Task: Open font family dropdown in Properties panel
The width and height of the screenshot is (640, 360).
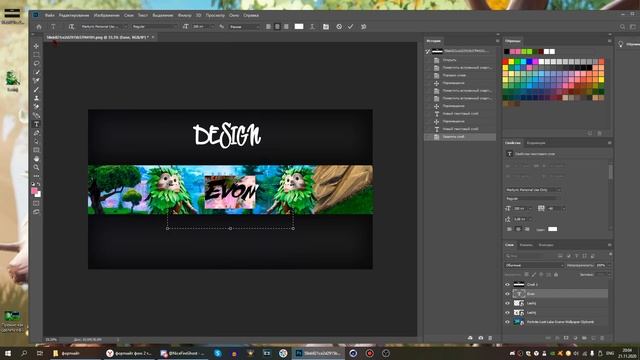Action: [533, 190]
